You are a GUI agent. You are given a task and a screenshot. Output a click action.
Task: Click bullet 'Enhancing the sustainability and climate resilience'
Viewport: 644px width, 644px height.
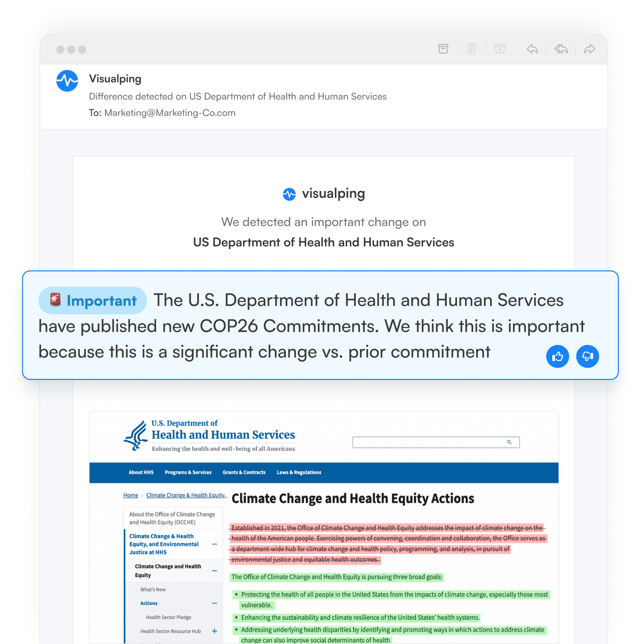pos(356,618)
